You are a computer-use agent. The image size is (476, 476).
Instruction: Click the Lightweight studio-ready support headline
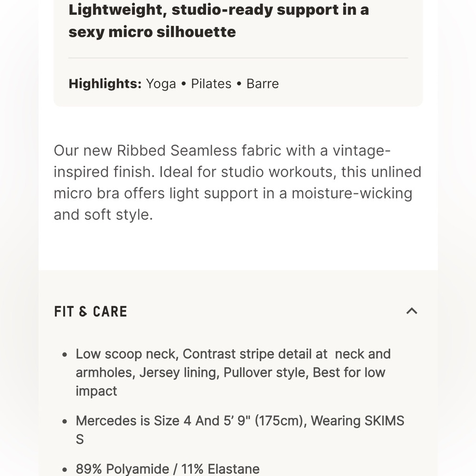[x=218, y=20]
